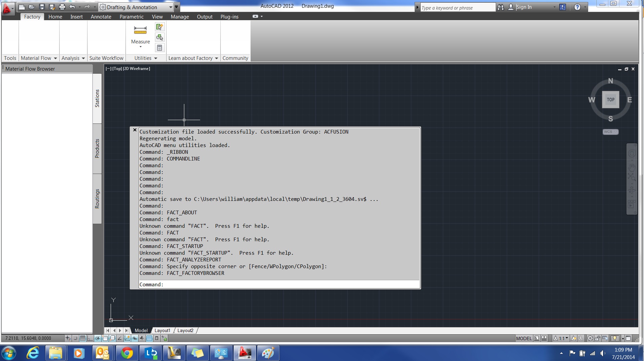
Task: Open Quick Access Toolbar customize dropdown
Action: pos(177,7)
